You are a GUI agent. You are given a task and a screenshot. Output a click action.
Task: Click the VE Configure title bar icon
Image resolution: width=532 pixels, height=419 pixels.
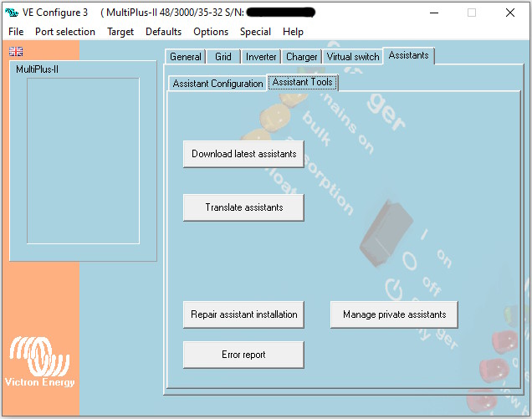[12, 13]
